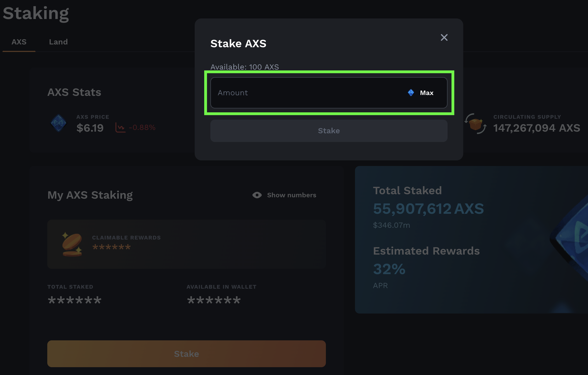Click the CIRCULATING SUPPLY label
This screenshot has height=375, width=588.
pyautogui.click(x=527, y=117)
